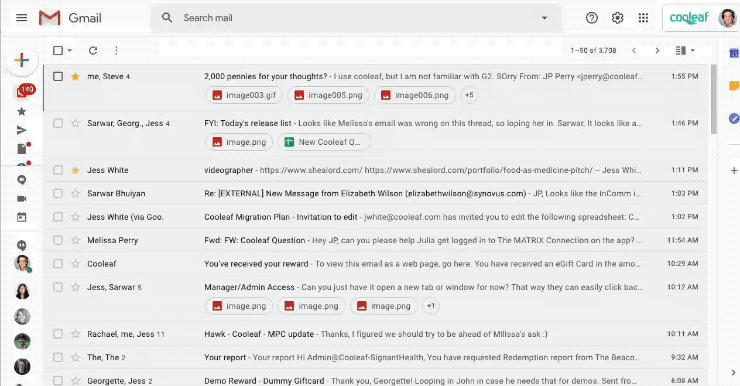
Task: Open the Your report email
Action: (x=376, y=357)
